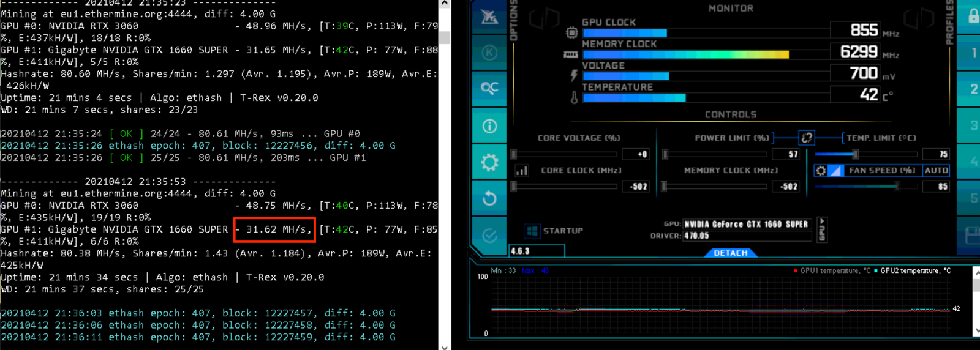Click the terminal scrollbar thumb
This screenshot has height=350, width=980.
(x=445, y=37)
